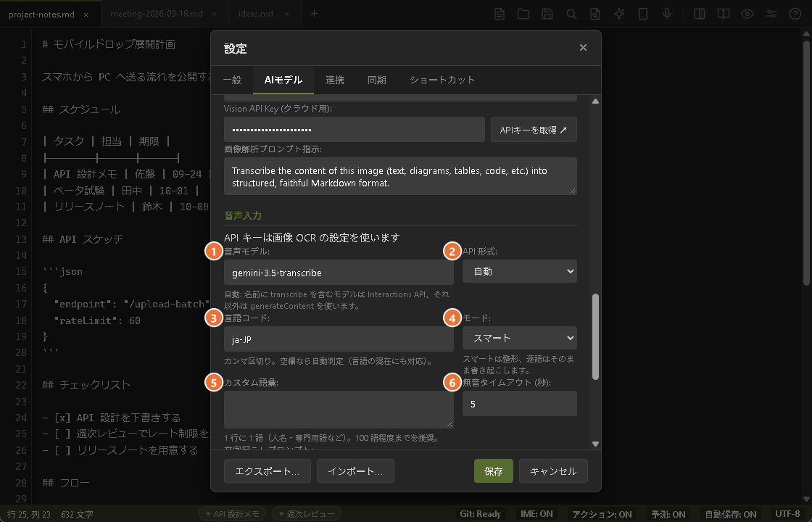
Task: Close the ideas.md tab
Action: point(286,14)
